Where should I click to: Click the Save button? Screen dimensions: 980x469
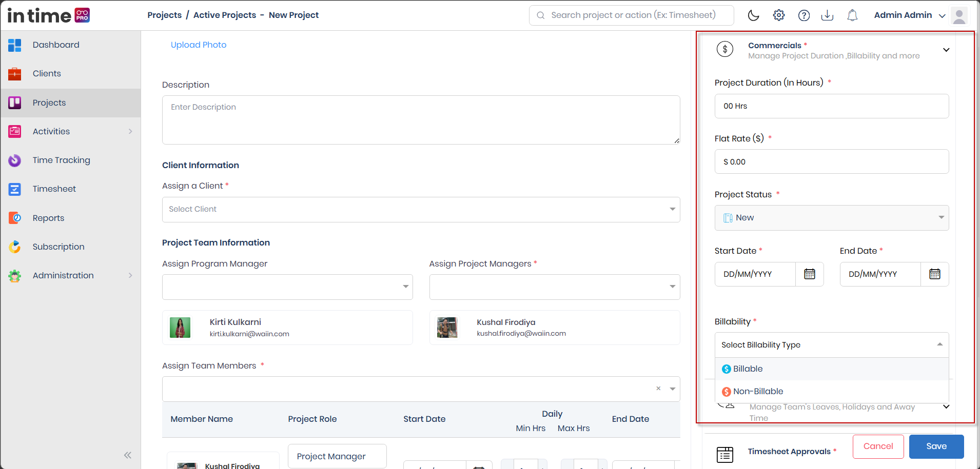point(936,446)
